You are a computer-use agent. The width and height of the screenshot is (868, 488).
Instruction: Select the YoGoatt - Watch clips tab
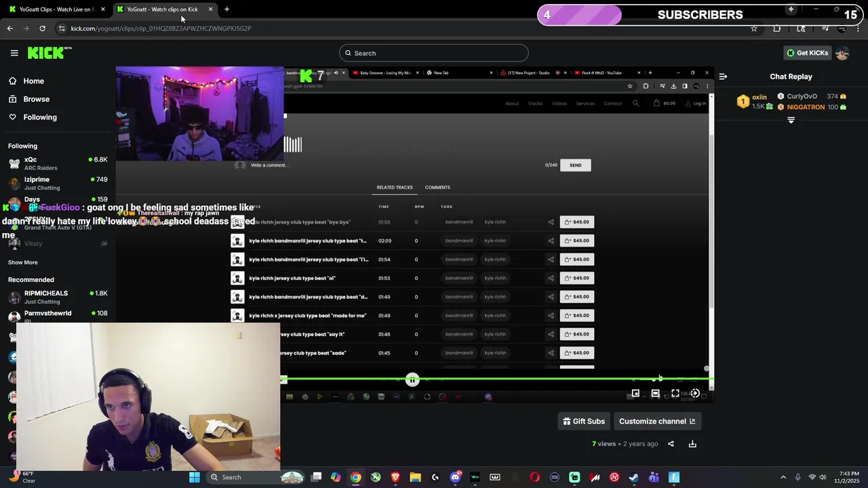pos(161,9)
